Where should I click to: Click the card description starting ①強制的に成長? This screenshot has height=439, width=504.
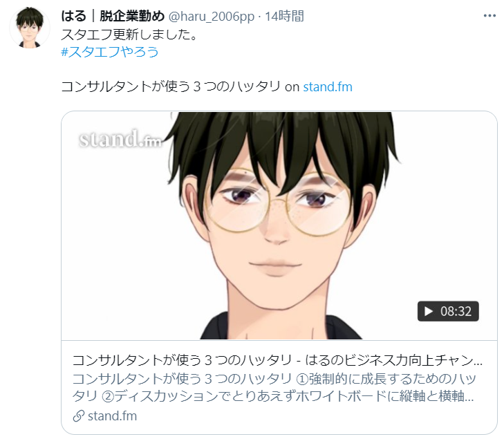coord(386,379)
